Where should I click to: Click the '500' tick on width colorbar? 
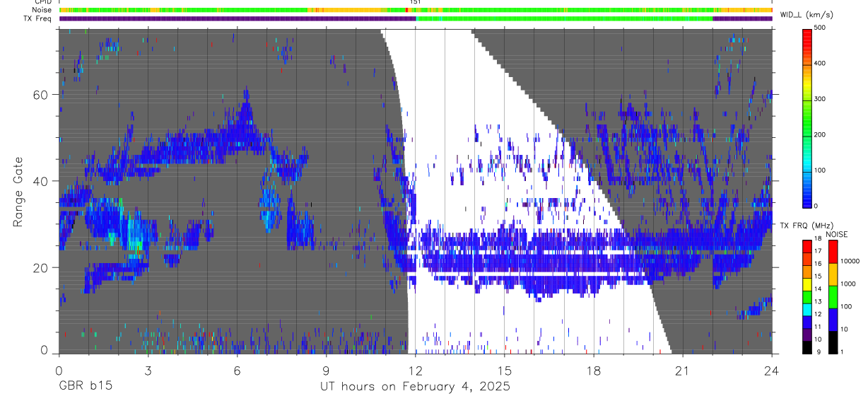821,28
